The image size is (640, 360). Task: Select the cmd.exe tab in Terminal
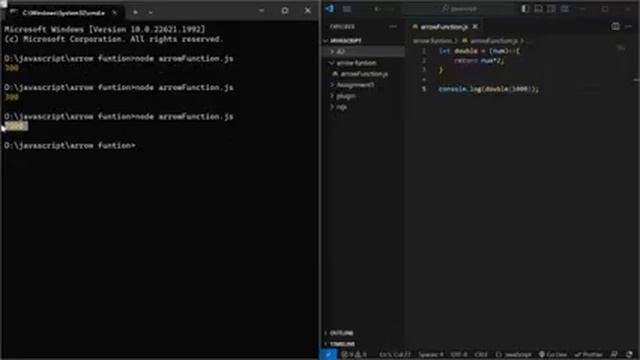coord(63,13)
